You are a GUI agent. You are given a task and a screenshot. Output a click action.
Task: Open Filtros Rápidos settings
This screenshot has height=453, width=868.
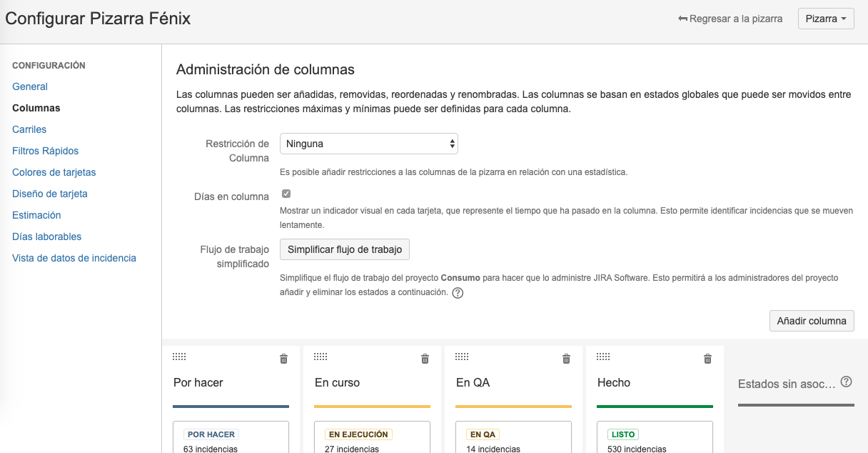tap(46, 151)
